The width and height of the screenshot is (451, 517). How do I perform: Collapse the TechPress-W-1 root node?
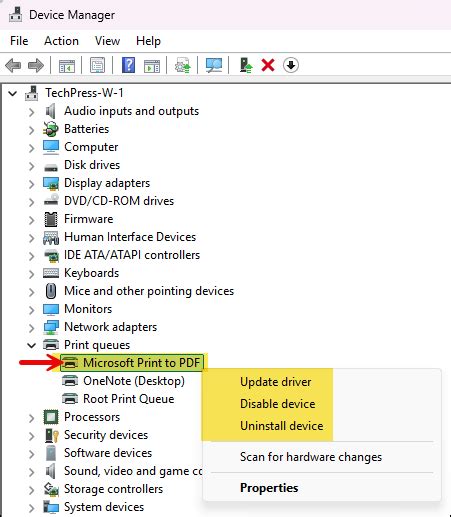(13, 93)
